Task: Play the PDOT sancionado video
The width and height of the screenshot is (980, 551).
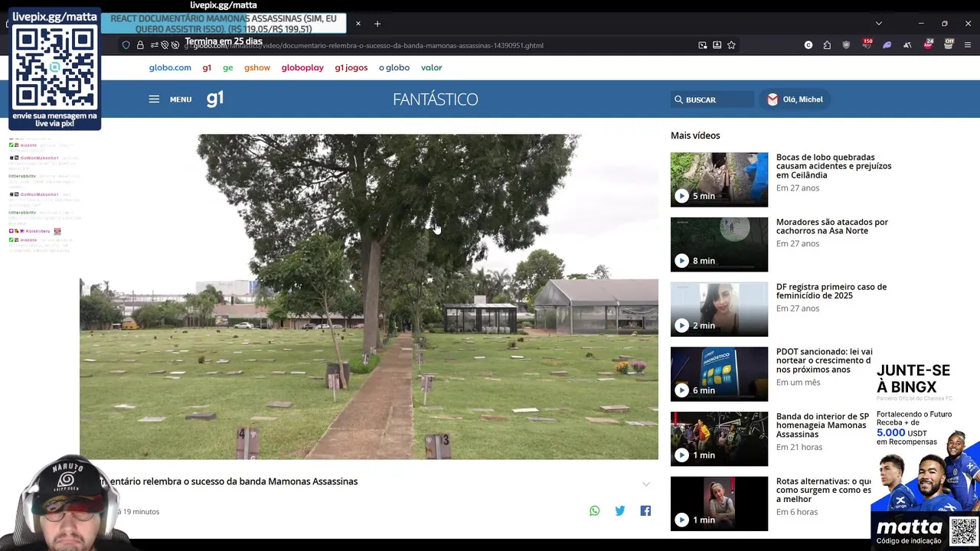Action: click(x=719, y=374)
